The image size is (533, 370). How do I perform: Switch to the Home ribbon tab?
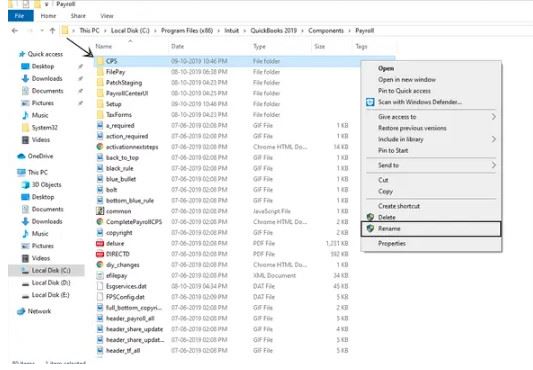tap(48, 16)
